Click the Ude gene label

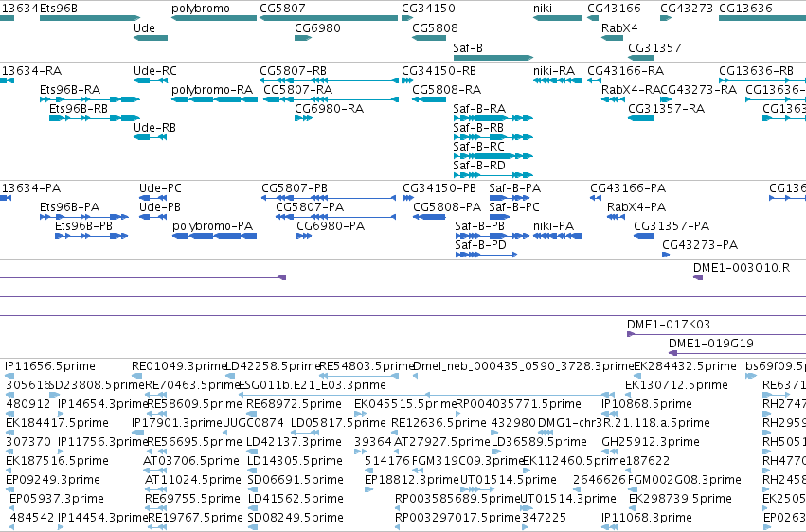(144, 27)
